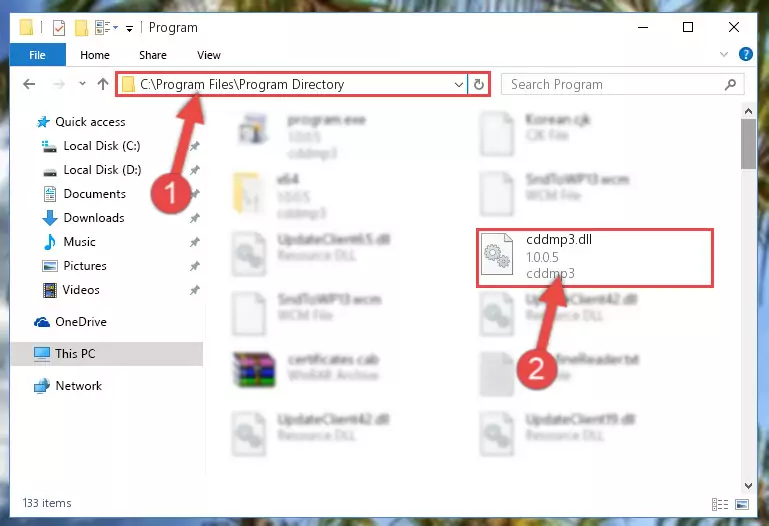This screenshot has height=526, width=769.
Task: Select Network in the navigation pane
Action: click(78, 386)
